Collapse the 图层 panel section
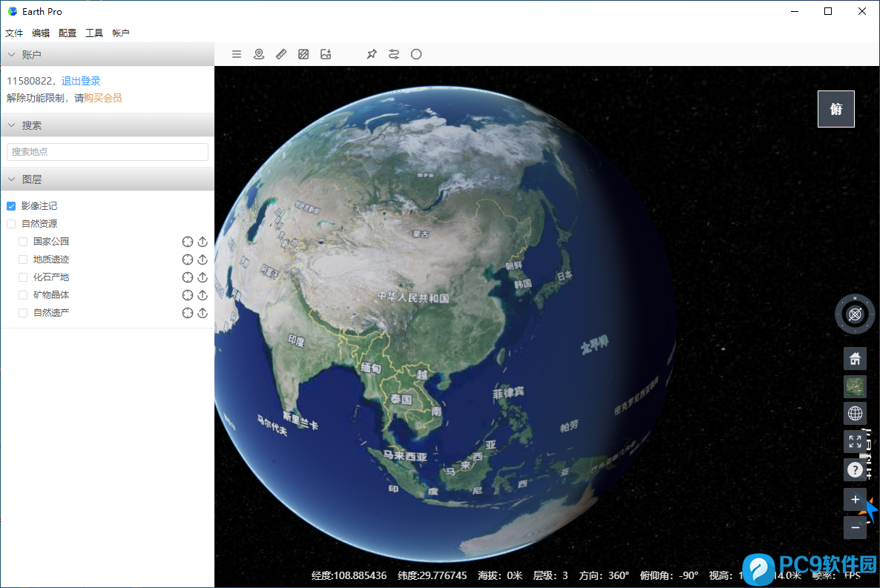This screenshot has width=880, height=588. click(x=107, y=179)
